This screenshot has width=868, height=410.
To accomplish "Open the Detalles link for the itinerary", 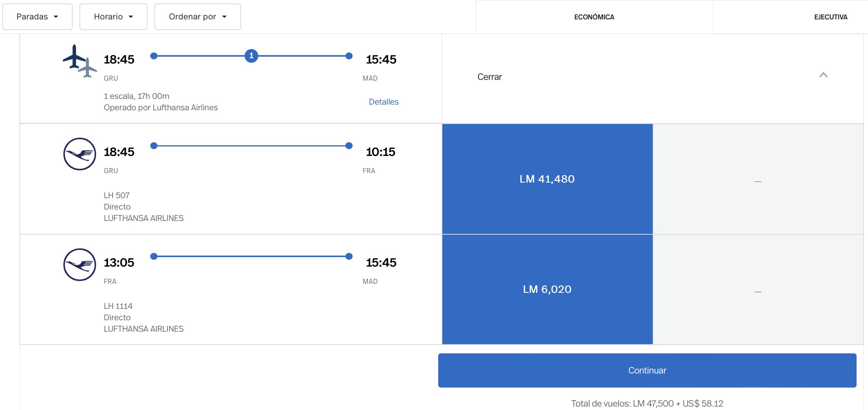I will pyautogui.click(x=383, y=102).
